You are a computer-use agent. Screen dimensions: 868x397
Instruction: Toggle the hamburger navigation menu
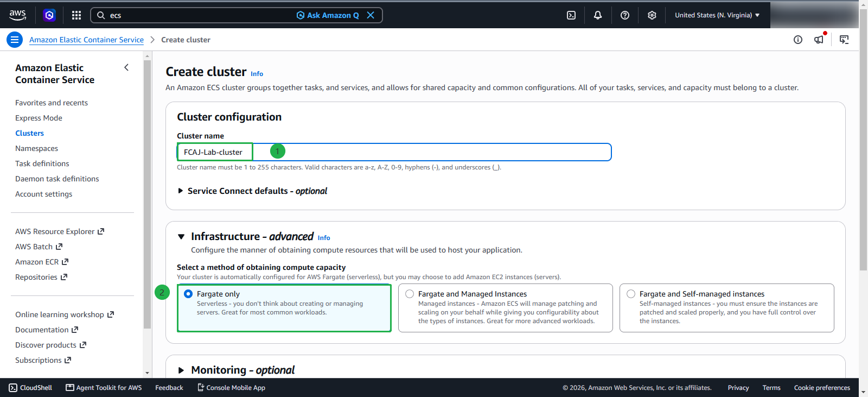(15, 40)
